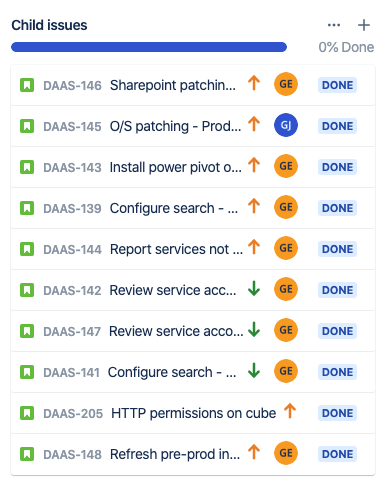Screen dimensions: 390x485
Task: Open DONE status dropdown for DAAS-144
Action: coord(337,249)
